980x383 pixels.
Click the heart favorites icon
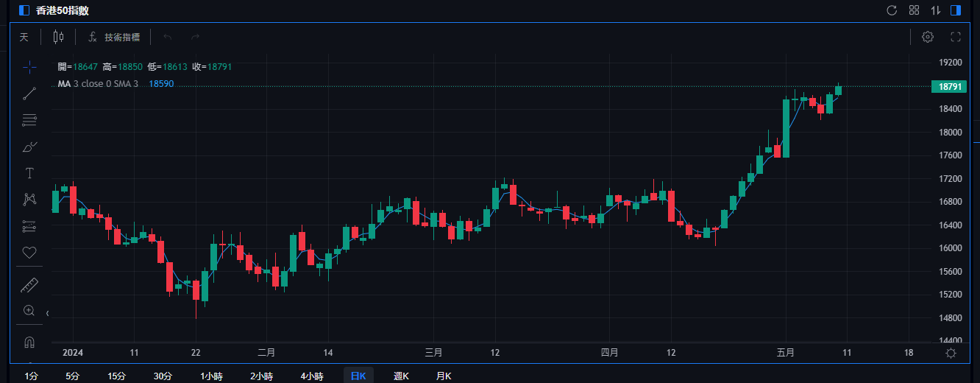[x=29, y=253]
